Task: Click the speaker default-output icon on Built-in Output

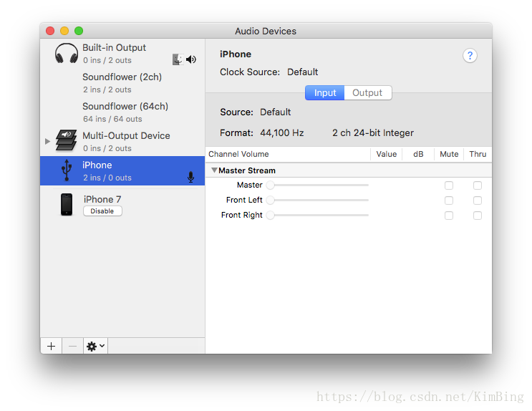Action: pos(191,59)
